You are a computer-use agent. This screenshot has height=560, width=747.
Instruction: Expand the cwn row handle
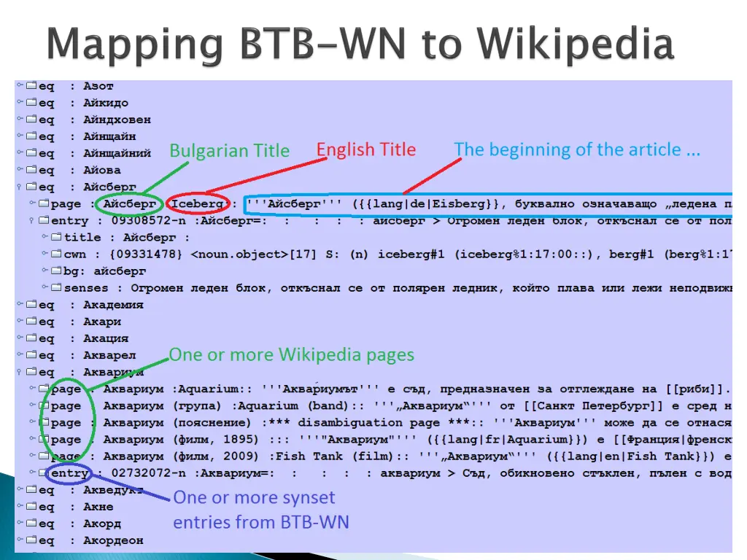44,254
